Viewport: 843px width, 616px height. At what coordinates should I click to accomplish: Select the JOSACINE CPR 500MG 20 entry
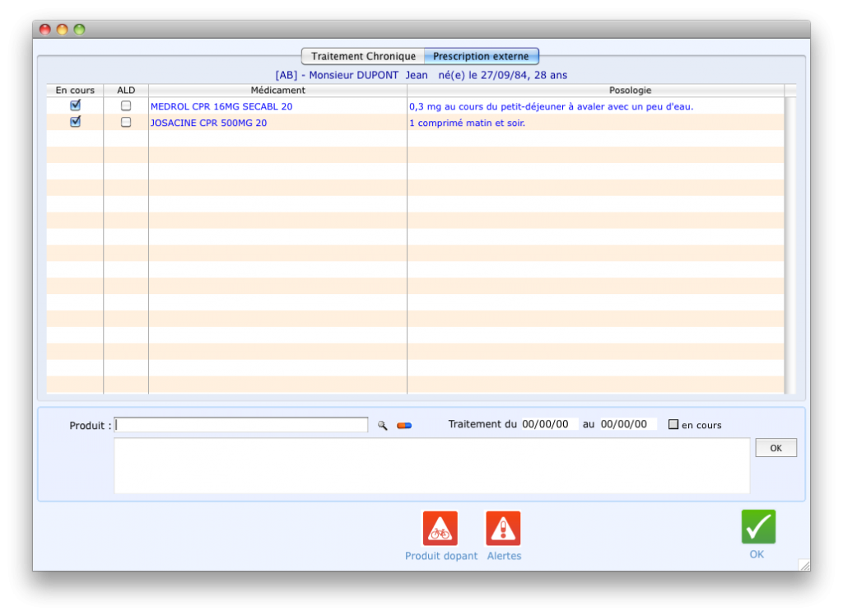click(x=208, y=123)
